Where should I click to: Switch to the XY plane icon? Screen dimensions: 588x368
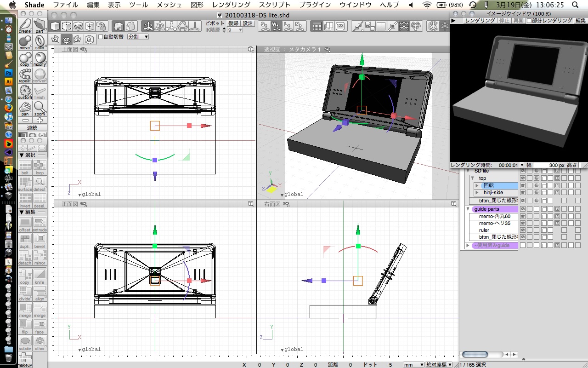coord(78,40)
